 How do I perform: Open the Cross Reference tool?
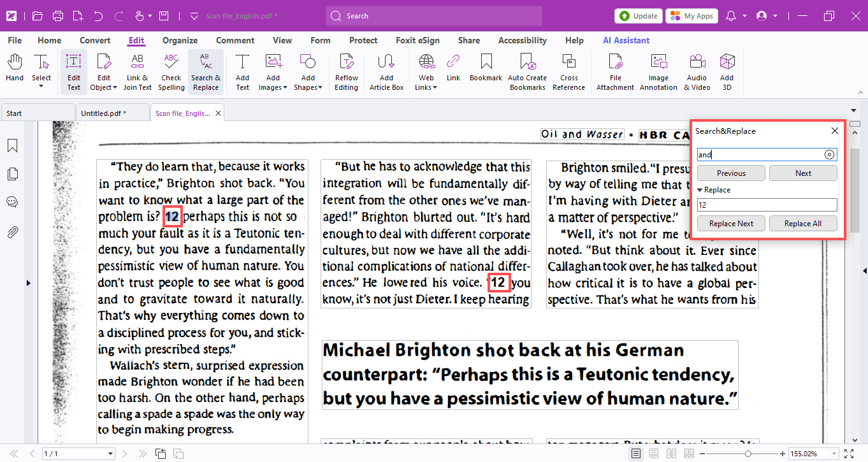click(x=569, y=72)
